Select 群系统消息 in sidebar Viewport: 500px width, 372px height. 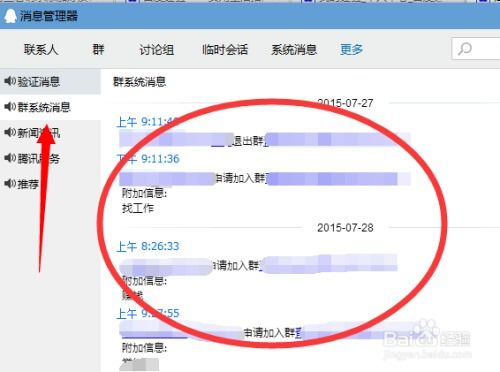(50, 107)
